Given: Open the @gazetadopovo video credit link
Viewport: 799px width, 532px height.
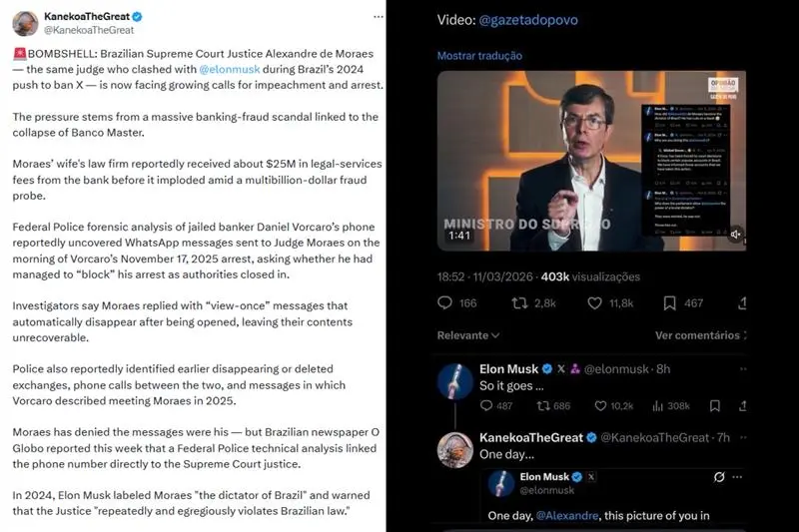Looking at the screenshot, I should click(529, 20).
